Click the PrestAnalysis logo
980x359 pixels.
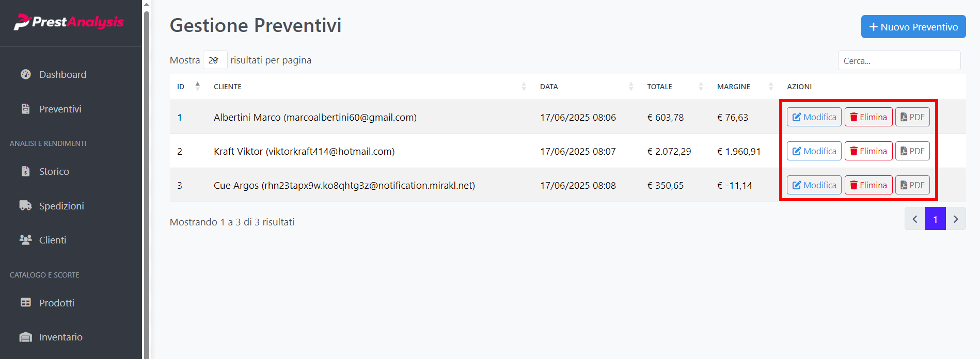(69, 22)
